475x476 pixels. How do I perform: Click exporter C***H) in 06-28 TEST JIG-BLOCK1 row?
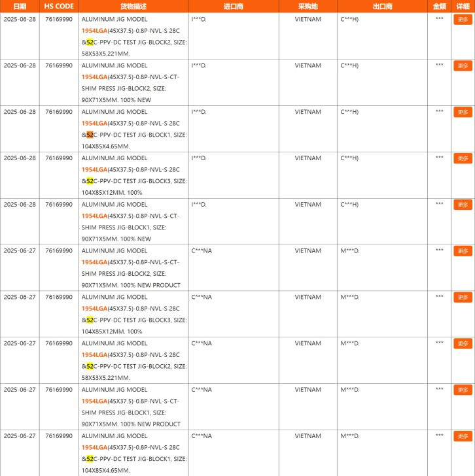[349, 112]
